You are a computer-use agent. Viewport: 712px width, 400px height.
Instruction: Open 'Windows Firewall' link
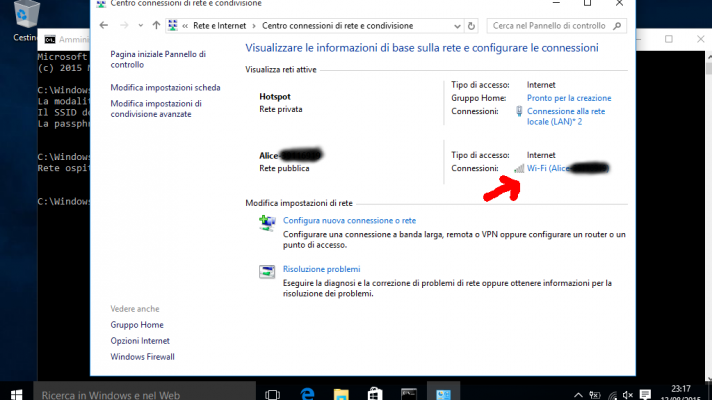coord(142,357)
